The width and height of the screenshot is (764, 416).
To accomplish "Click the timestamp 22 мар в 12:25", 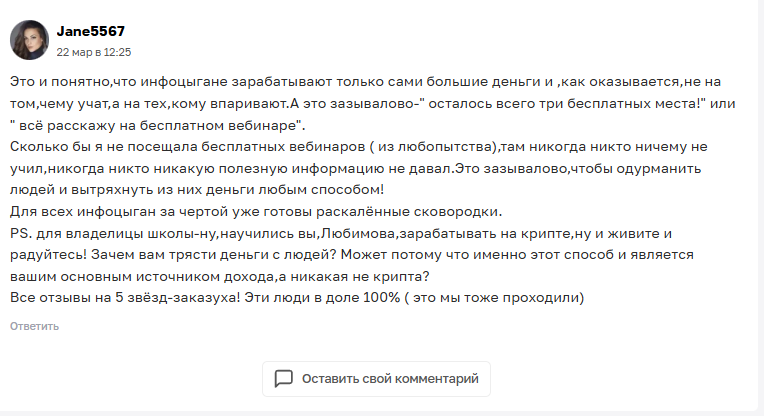I will [x=94, y=51].
